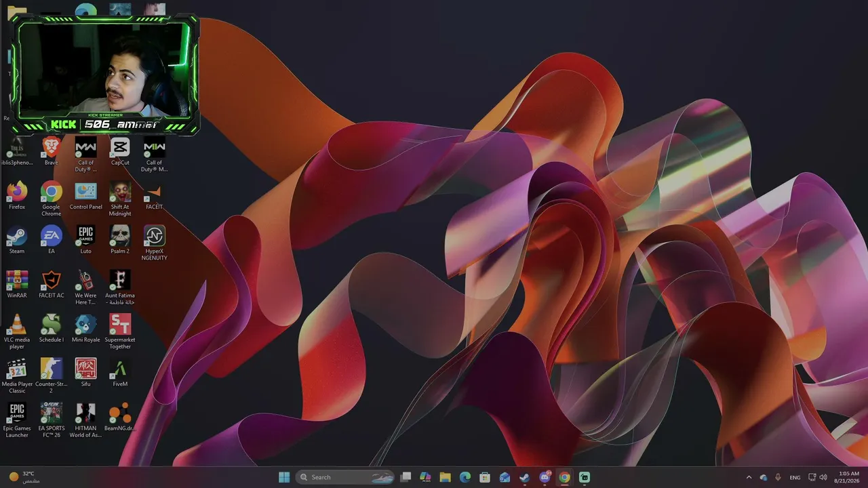Select the Counter-Strike 2 desktop icon
The image size is (868, 488).
pos(51,369)
